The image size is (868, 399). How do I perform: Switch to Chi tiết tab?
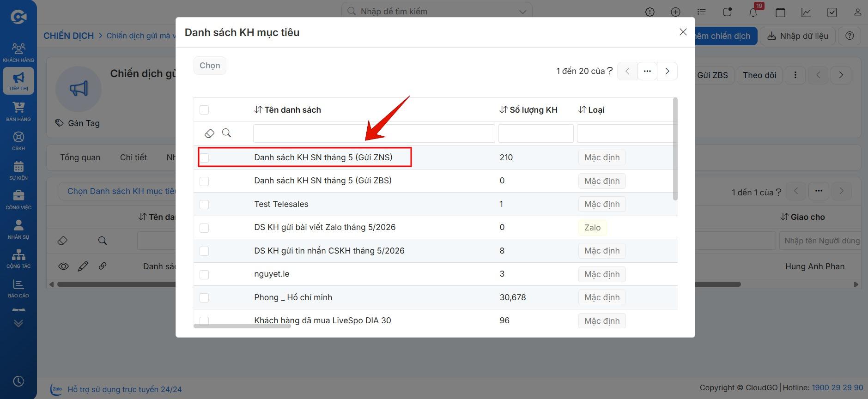tap(134, 157)
